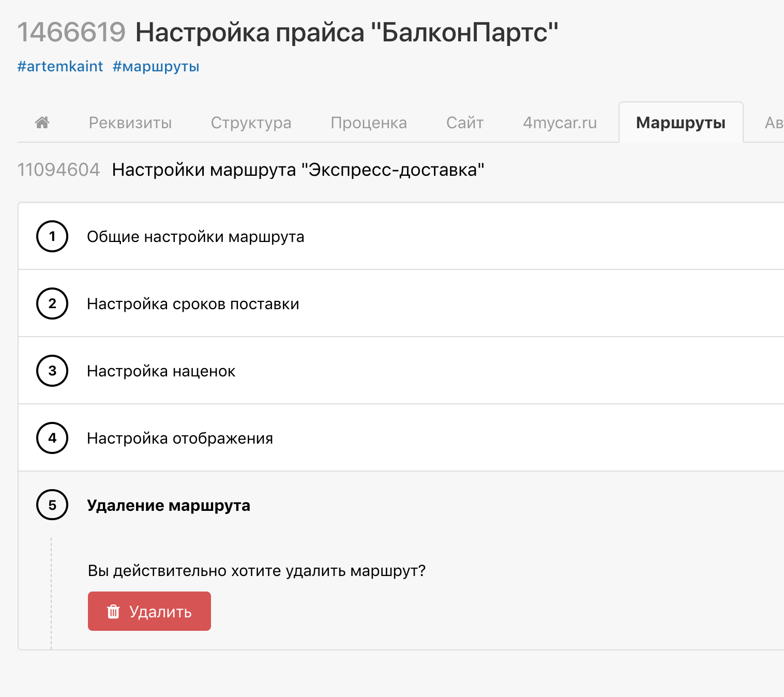Image resolution: width=784 pixels, height=697 pixels.
Task: Open the #маршруты hashtag link
Action: pos(156,66)
